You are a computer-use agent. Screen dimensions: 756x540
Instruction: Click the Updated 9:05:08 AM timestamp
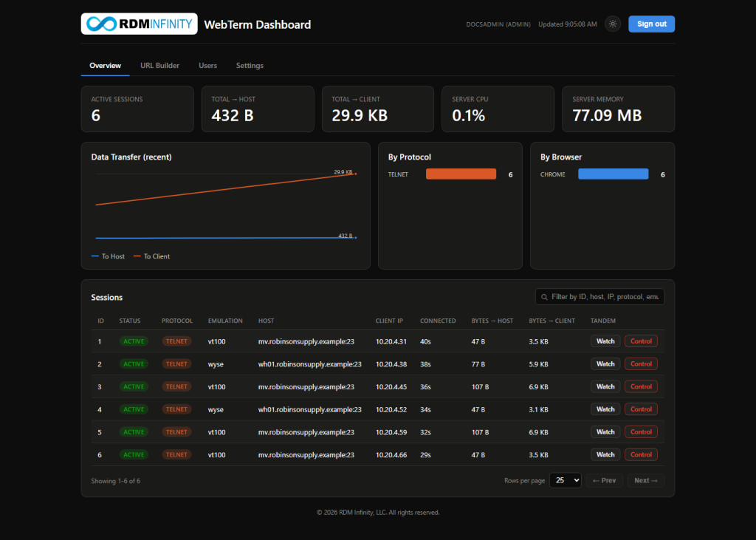pos(568,24)
